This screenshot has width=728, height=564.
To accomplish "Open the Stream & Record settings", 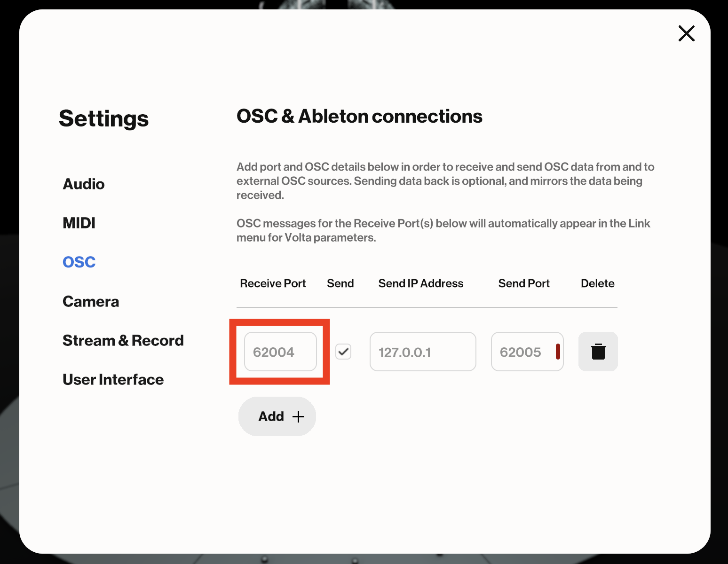I will coord(123,340).
